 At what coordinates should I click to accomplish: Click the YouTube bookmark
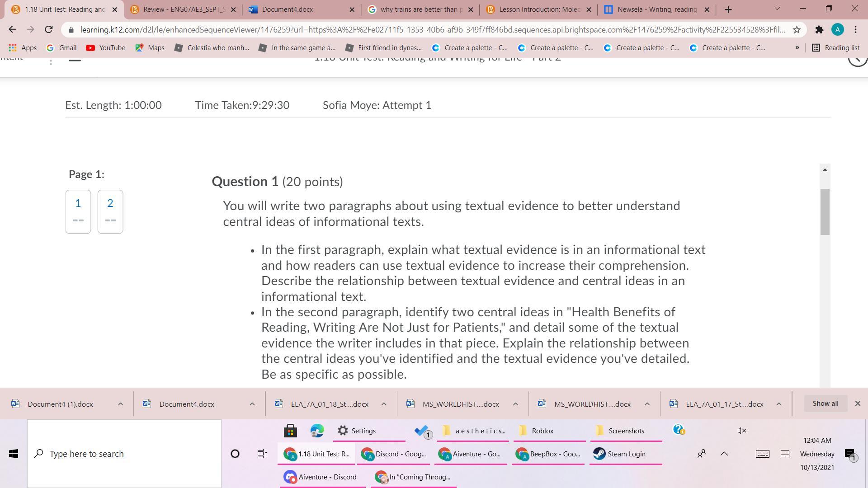(x=106, y=47)
